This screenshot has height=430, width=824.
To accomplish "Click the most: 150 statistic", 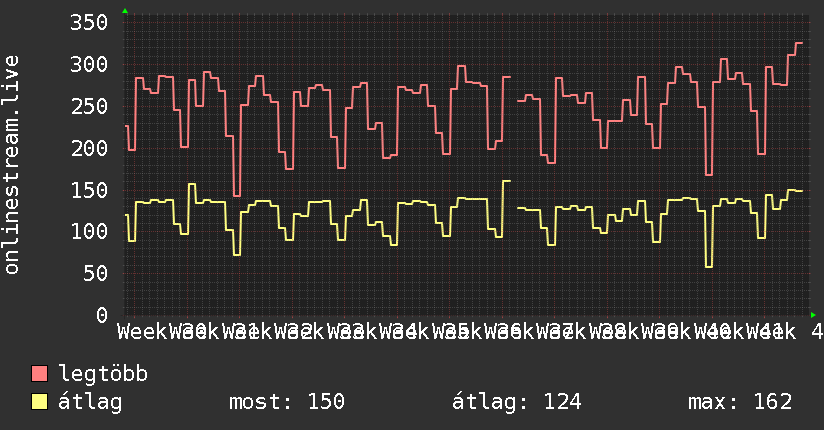I will click(287, 402).
